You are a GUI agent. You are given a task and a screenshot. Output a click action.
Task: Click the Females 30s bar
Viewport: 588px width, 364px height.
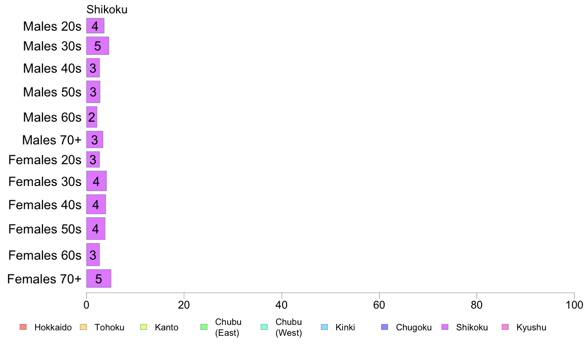click(97, 181)
